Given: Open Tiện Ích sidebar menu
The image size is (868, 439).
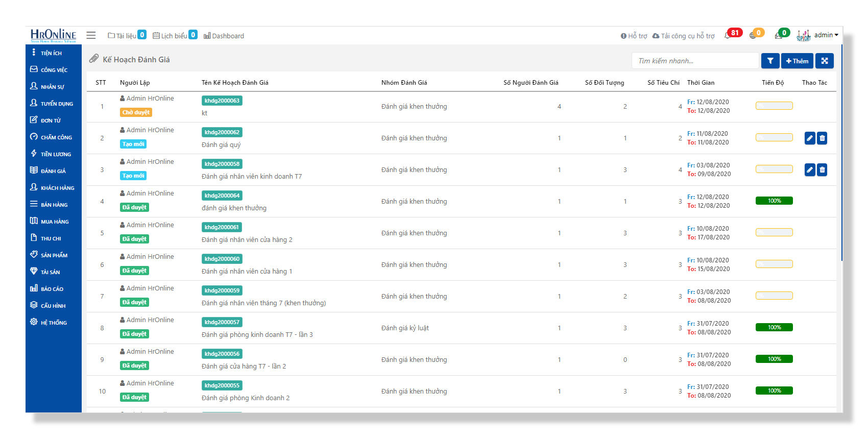Looking at the screenshot, I should pos(53,53).
